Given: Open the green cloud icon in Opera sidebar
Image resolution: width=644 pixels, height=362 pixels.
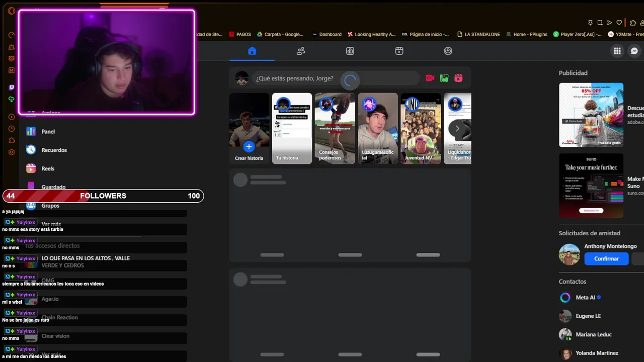Looking at the screenshot, I should pyautogui.click(x=12, y=100).
